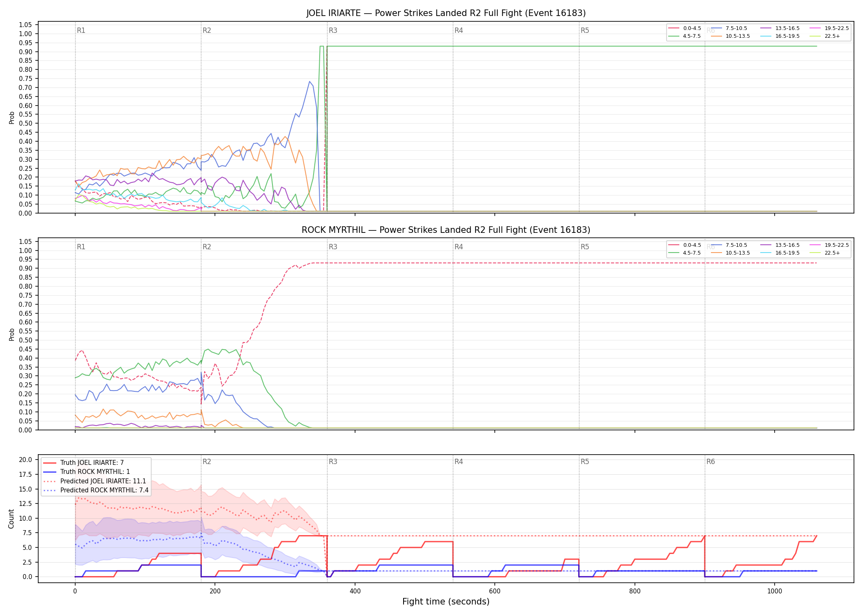The image size is (863, 616).
Task: Click the 'Fight time (seconds)' axis label
Action: [446, 602]
